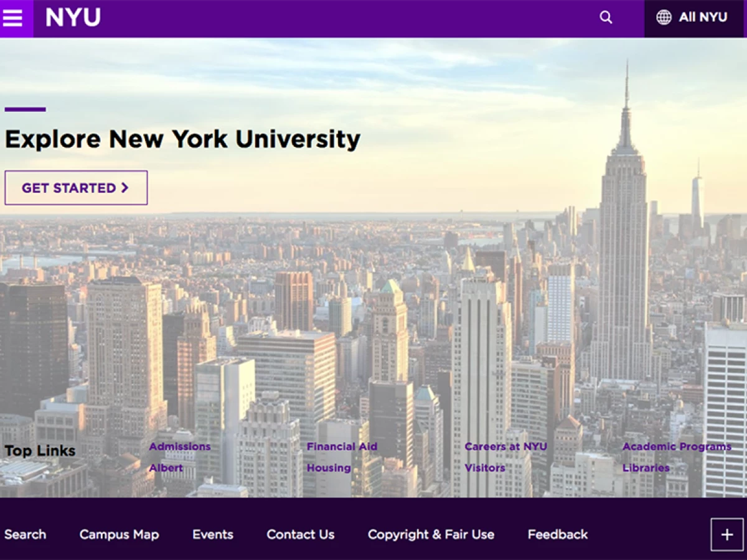Open the hamburger menu icon
Screen dimensions: 747x560
pyautogui.click(x=13, y=18)
